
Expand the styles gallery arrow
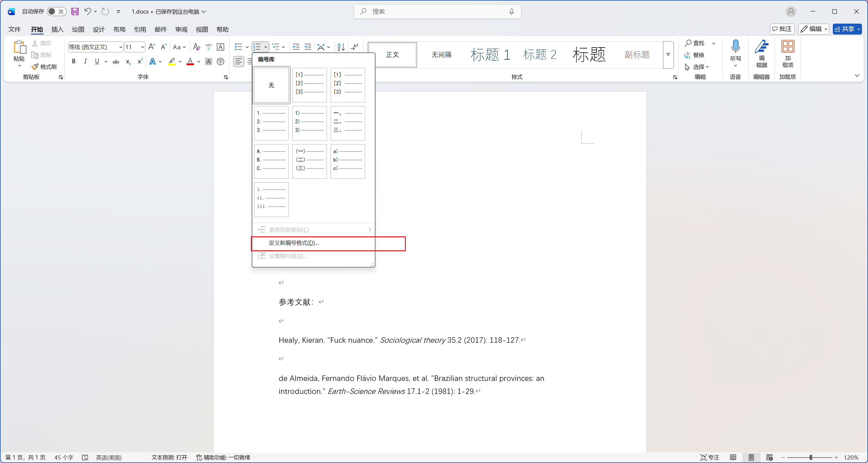pos(668,55)
